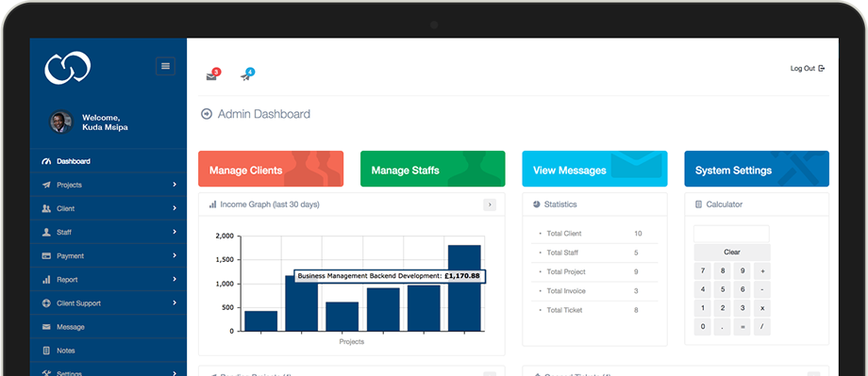Click the Log Out link
This screenshot has width=868, height=376.
click(807, 69)
